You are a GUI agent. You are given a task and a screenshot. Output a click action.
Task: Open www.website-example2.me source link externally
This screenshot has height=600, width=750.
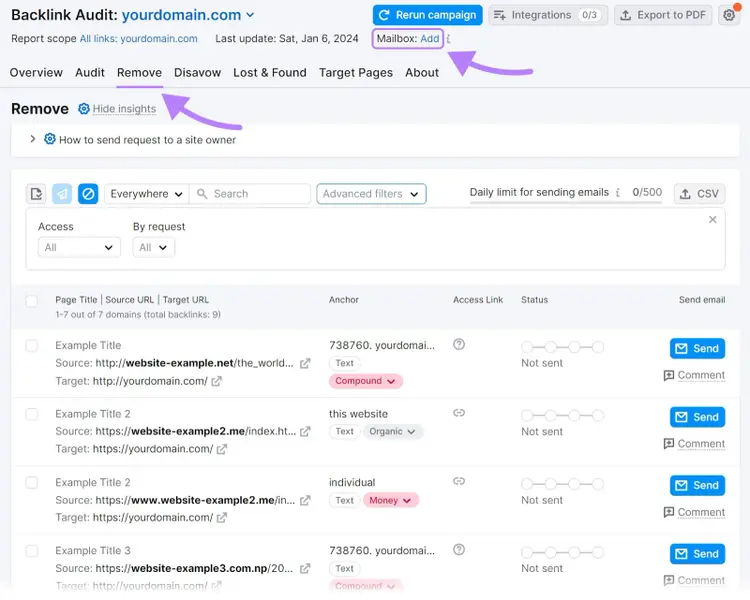click(x=305, y=500)
